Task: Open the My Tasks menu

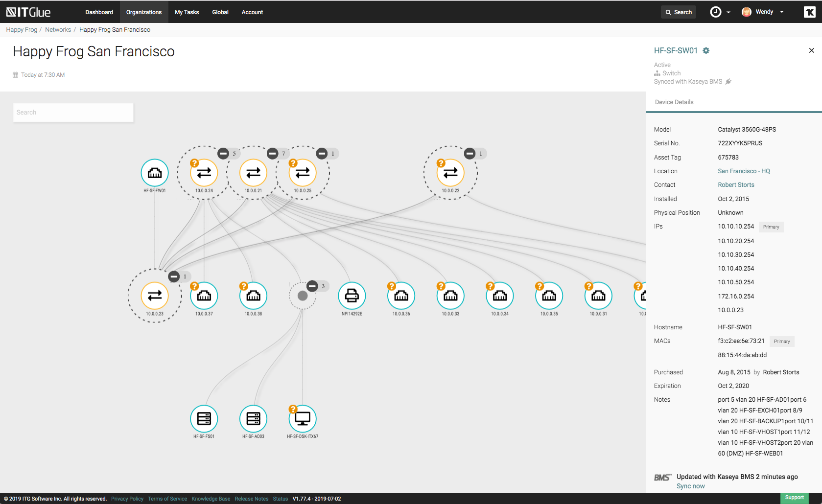Action: pyautogui.click(x=187, y=12)
